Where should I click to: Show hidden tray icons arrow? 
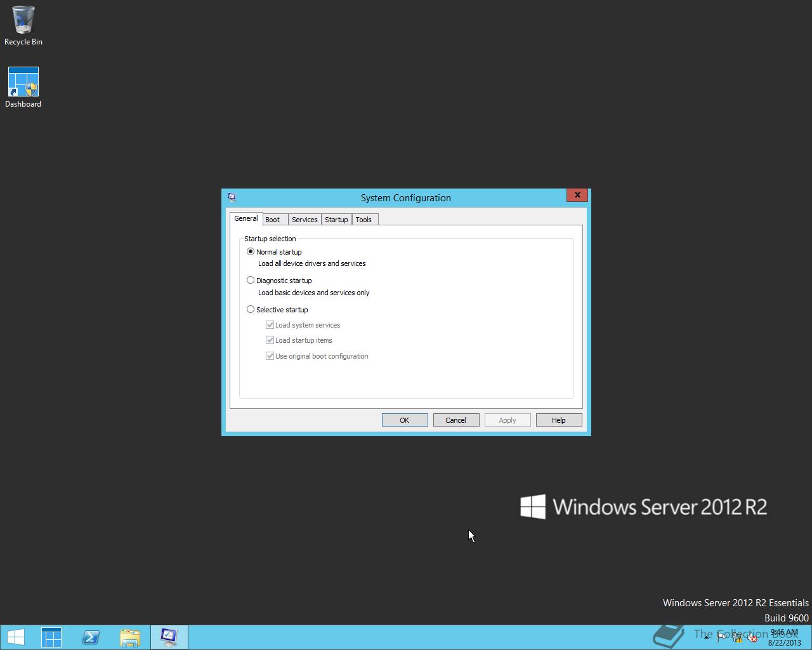(706, 637)
